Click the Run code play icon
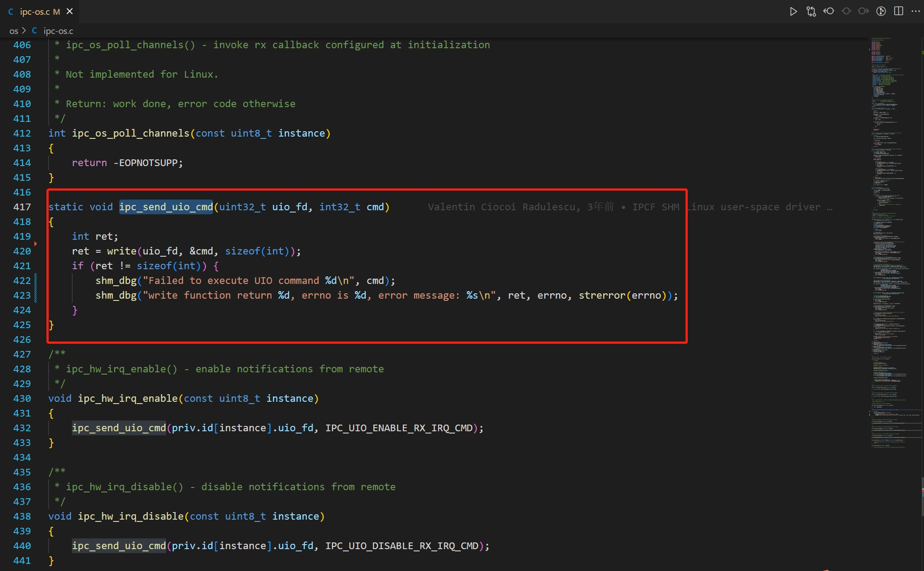The width and height of the screenshot is (924, 571). point(793,12)
